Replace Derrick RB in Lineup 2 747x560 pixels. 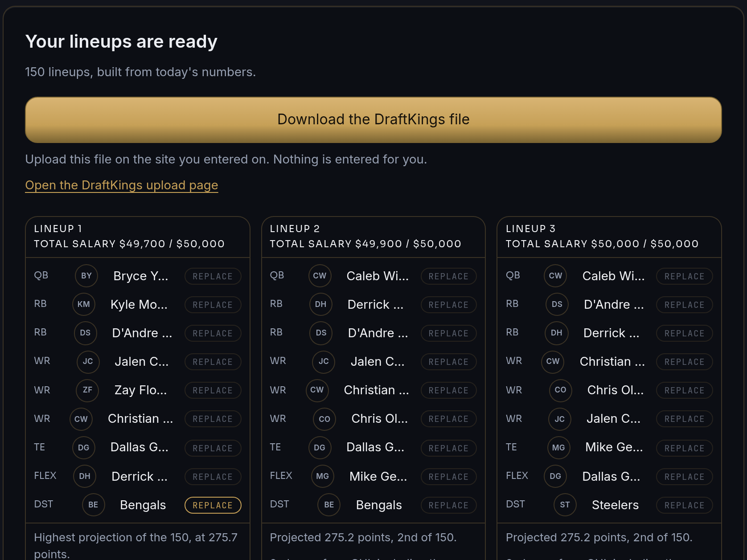click(x=448, y=305)
